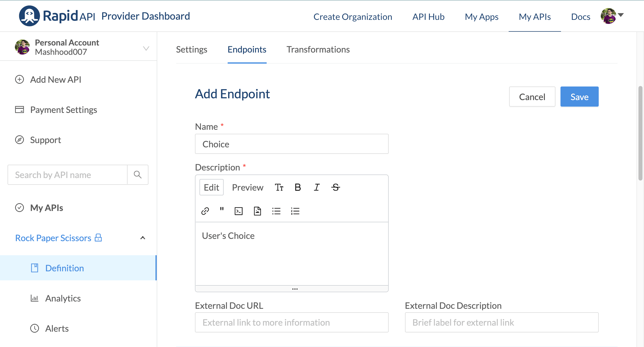Switch description editor to Preview mode
The image size is (644, 347).
(x=248, y=187)
